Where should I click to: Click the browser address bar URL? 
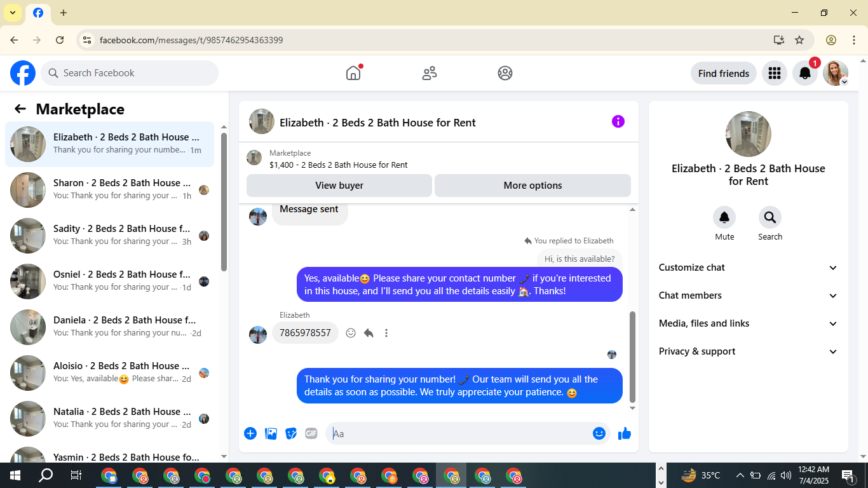tap(191, 40)
